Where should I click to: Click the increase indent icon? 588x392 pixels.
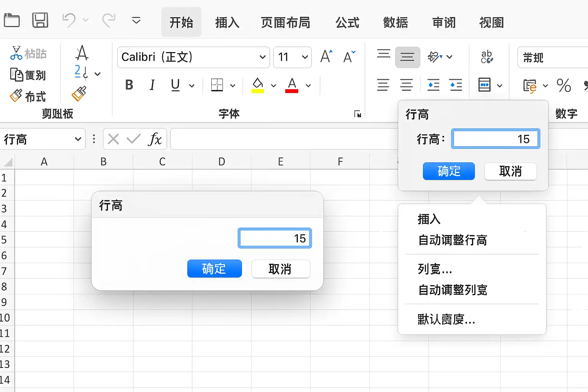[x=456, y=85]
